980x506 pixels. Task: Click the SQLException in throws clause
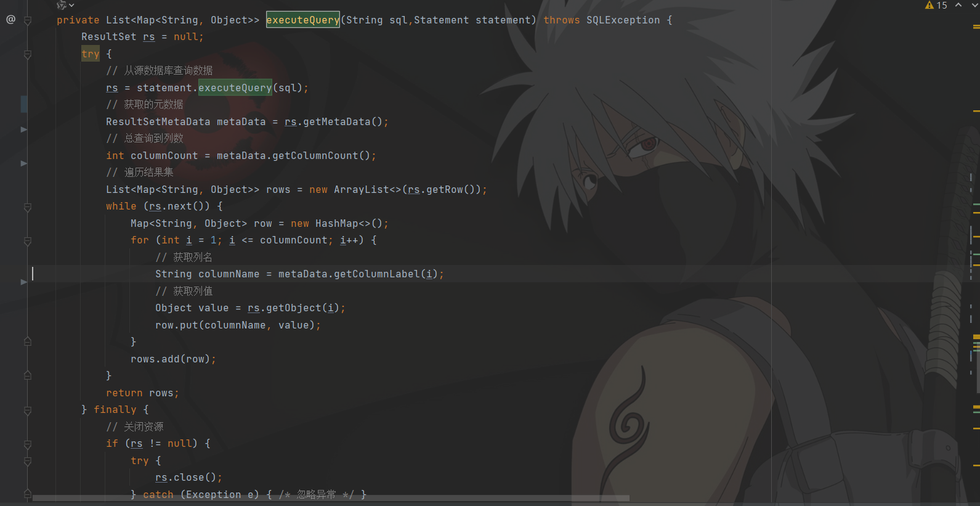(623, 20)
